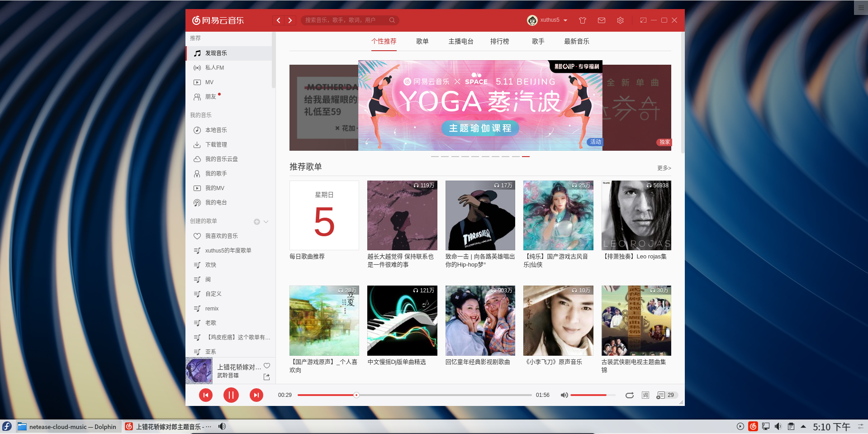Open the 亚系 playlist

229,352
